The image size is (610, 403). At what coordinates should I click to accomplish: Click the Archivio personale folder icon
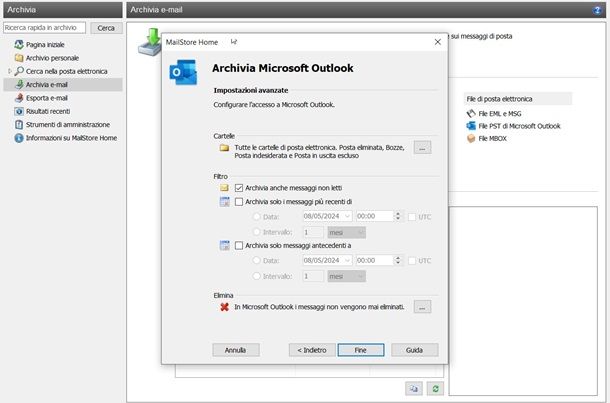[x=19, y=58]
